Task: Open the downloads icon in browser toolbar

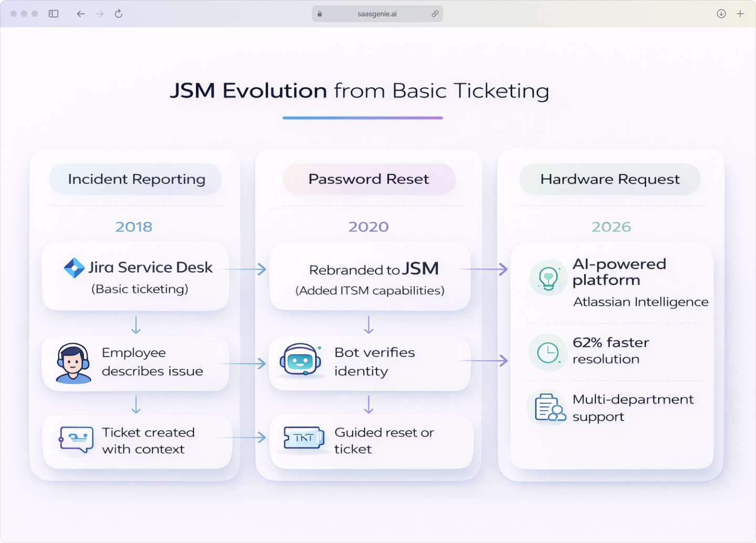Action: tap(721, 14)
